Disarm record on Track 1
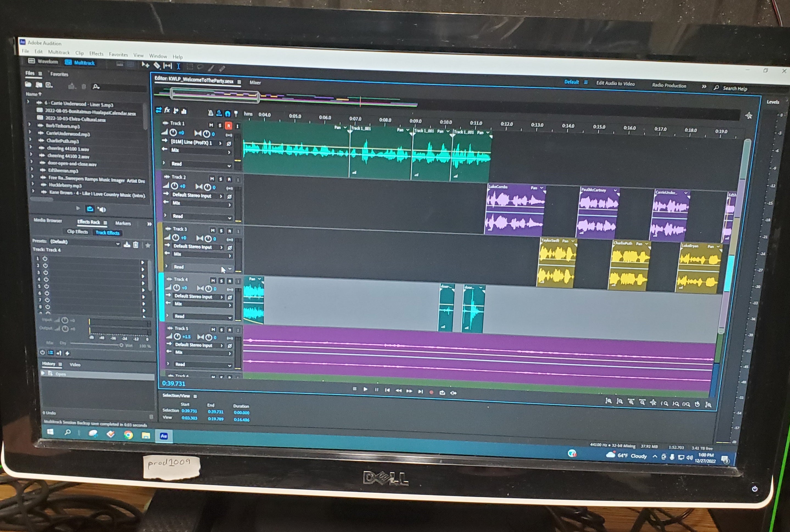The width and height of the screenshot is (790, 532). [228, 125]
